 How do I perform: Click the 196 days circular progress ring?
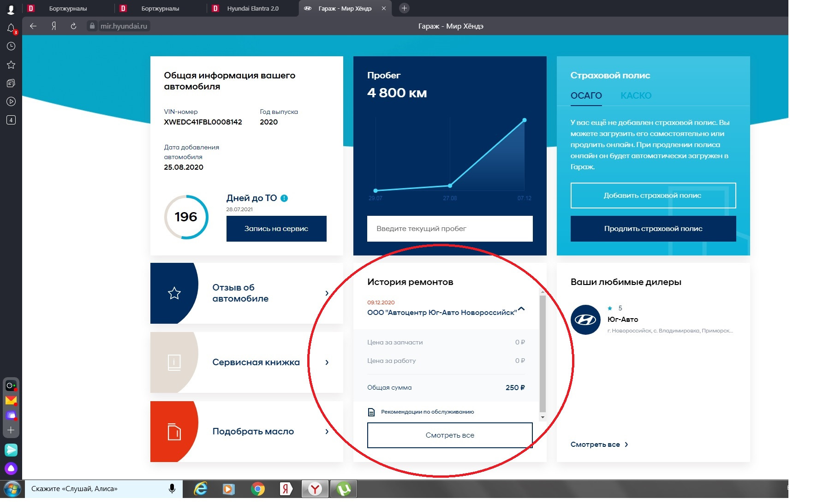186,217
